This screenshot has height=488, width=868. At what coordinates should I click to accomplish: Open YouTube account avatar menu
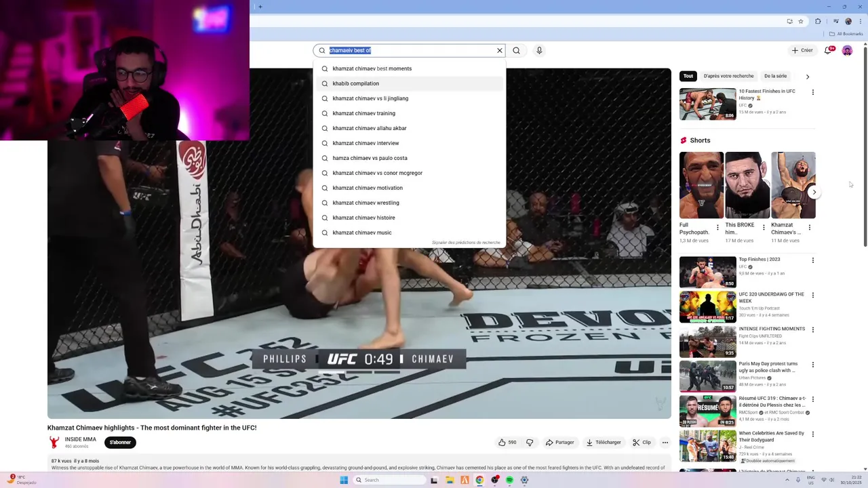847,50
